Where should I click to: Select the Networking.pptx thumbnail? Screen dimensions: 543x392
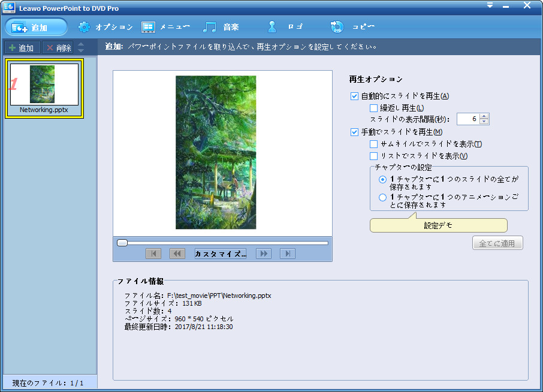coord(44,88)
